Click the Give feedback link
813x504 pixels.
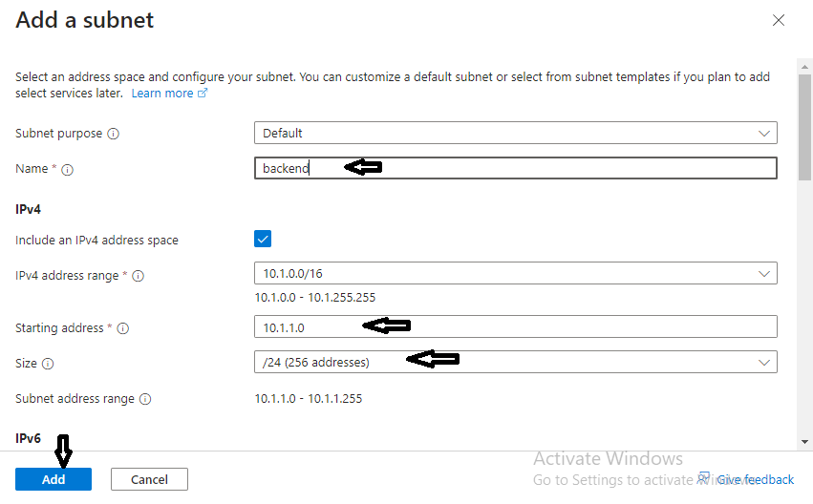tap(756, 479)
